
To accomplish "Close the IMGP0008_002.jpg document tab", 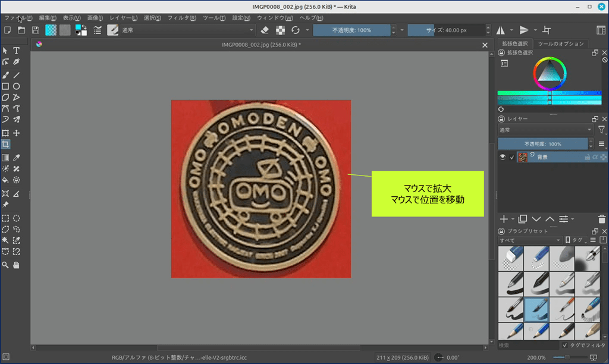I will pos(485,45).
